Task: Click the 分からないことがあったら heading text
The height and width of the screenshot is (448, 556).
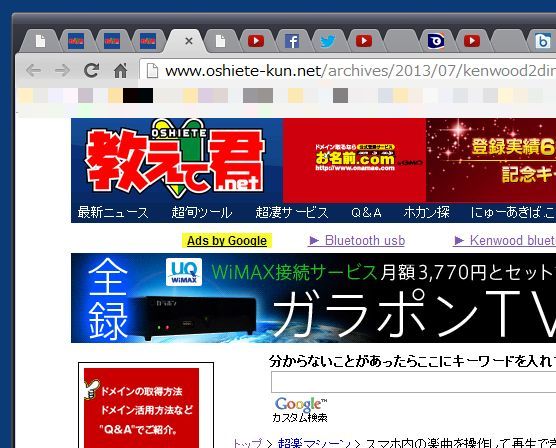Action: [412, 361]
